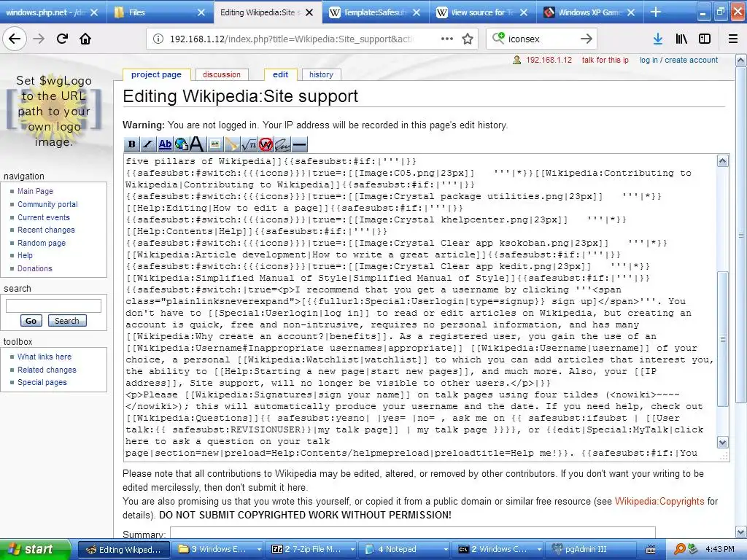Run search with arrow in search box
This screenshot has height=560, width=747.
[x=587, y=39]
